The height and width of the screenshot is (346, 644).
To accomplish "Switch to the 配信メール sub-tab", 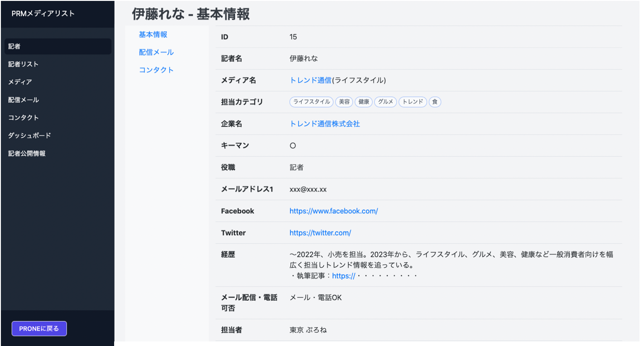I will coord(156,53).
